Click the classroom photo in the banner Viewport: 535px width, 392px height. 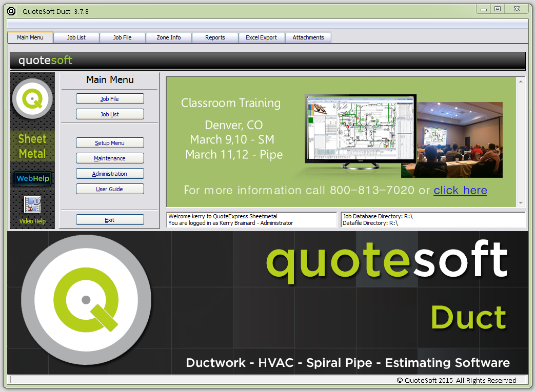click(459, 140)
